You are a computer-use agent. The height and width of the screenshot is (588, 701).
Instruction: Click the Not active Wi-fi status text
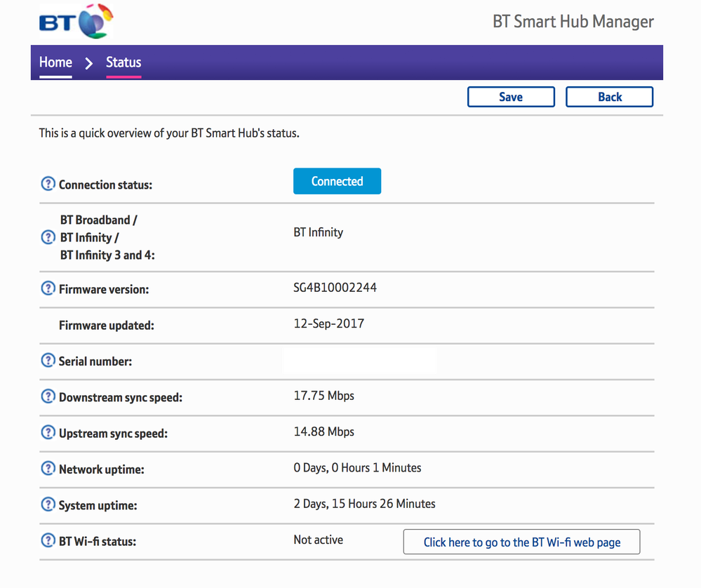[x=319, y=540]
